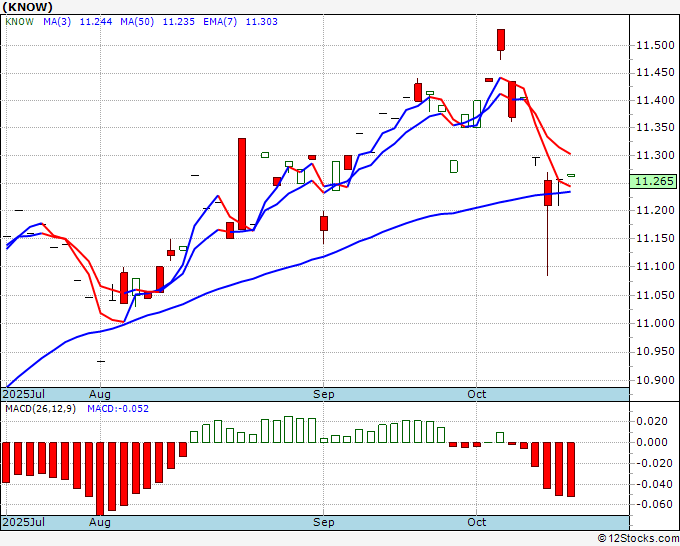
Task: Click Sep on the price chart axis
Action: (324, 394)
